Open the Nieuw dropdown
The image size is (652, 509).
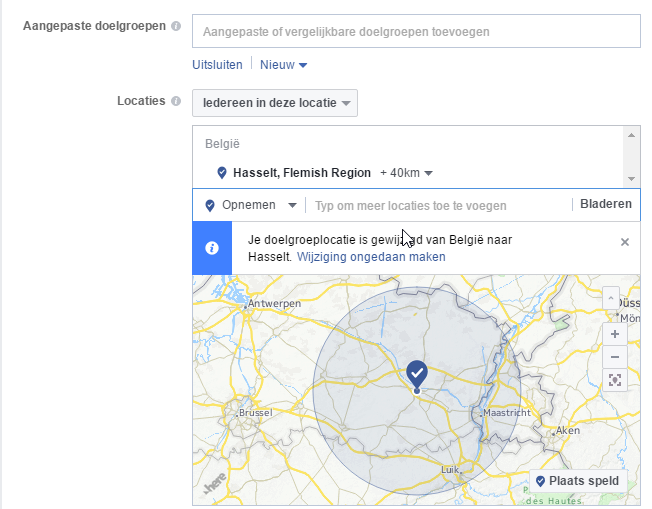[x=283, y=65]
